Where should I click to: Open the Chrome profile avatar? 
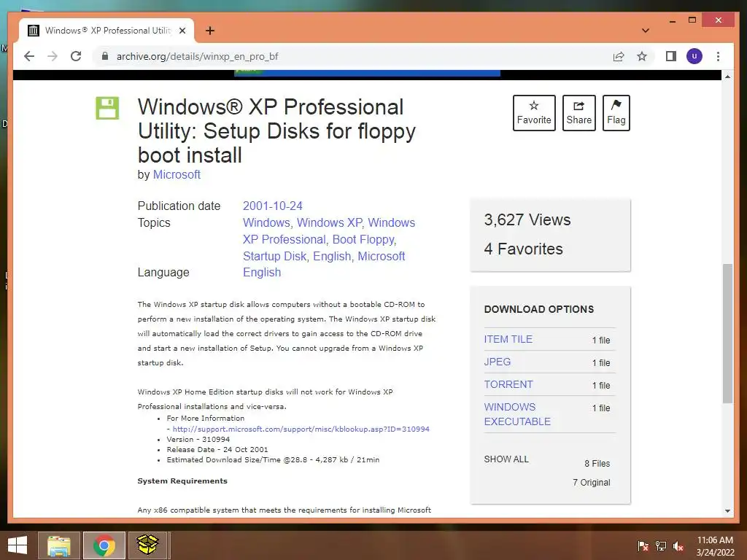tap(694, 56)
